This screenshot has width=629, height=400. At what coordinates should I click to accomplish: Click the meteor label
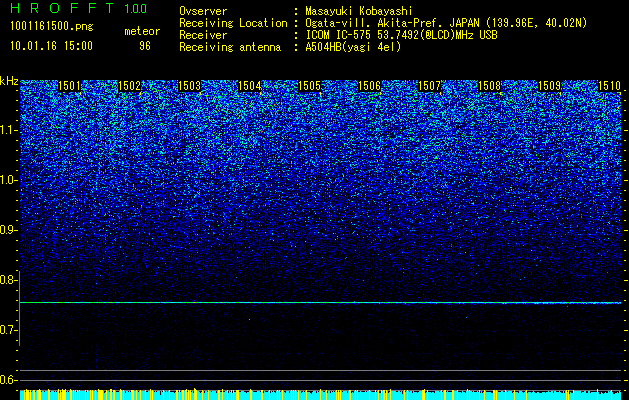tap(142, 31)
